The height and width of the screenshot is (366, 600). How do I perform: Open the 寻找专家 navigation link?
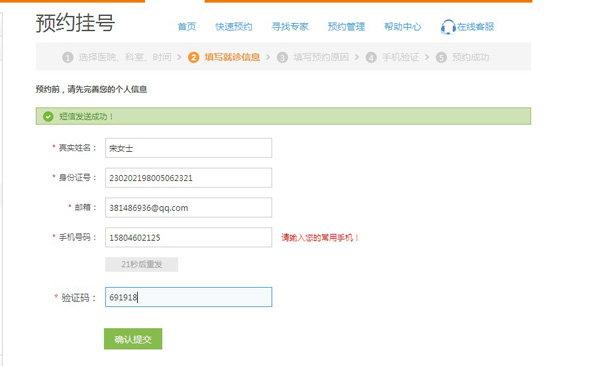[290, 26]
